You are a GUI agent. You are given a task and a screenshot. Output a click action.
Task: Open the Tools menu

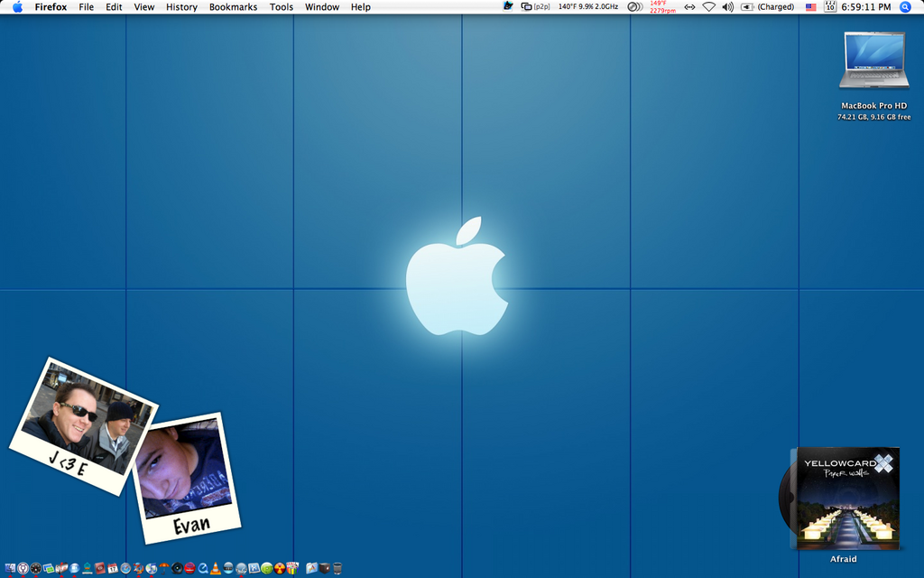click(282, 7)
